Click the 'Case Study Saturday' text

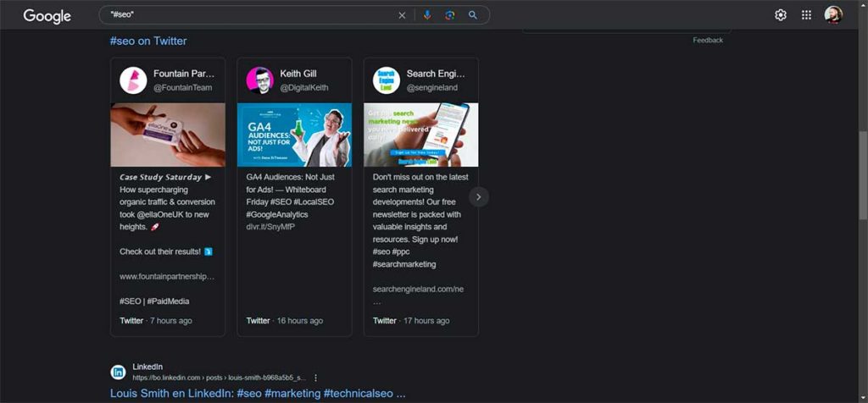[160, 178]
